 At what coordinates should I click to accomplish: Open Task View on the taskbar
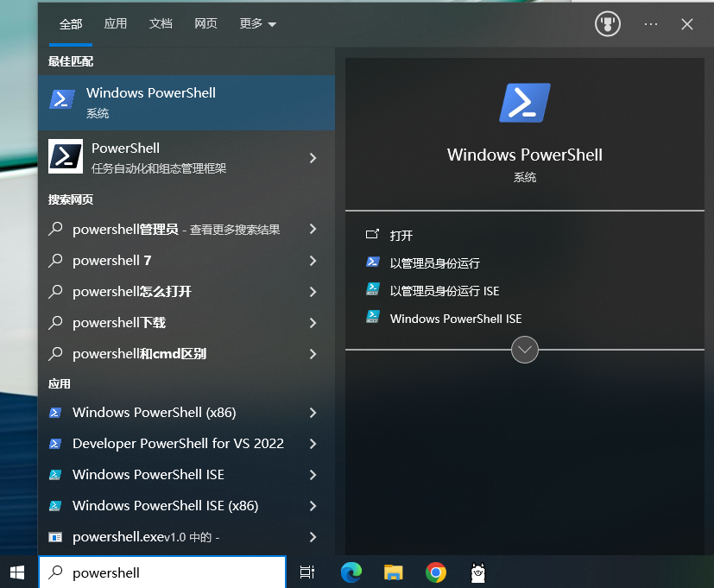pyautogui.click(x=306, y=572)
